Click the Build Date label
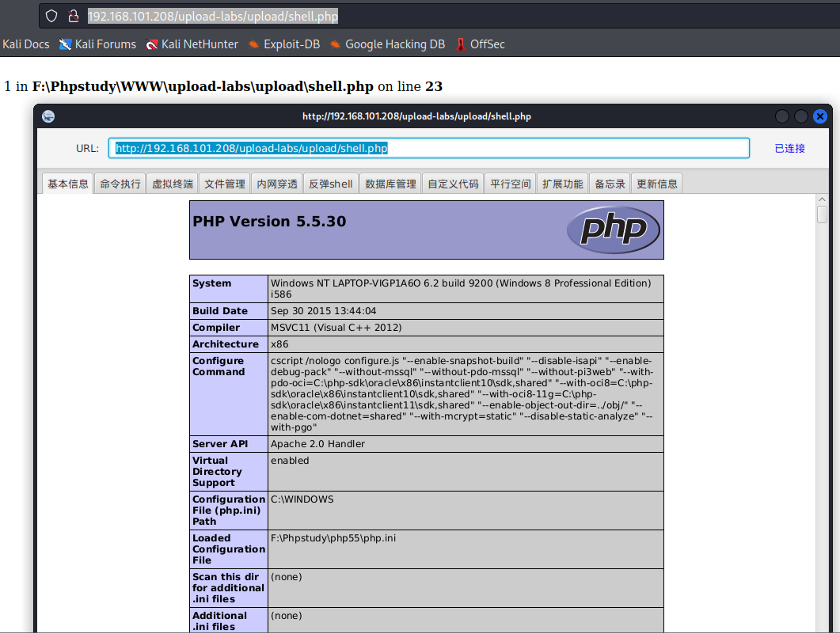The width and height of the screenshot is (840, 634). [220, 311]
